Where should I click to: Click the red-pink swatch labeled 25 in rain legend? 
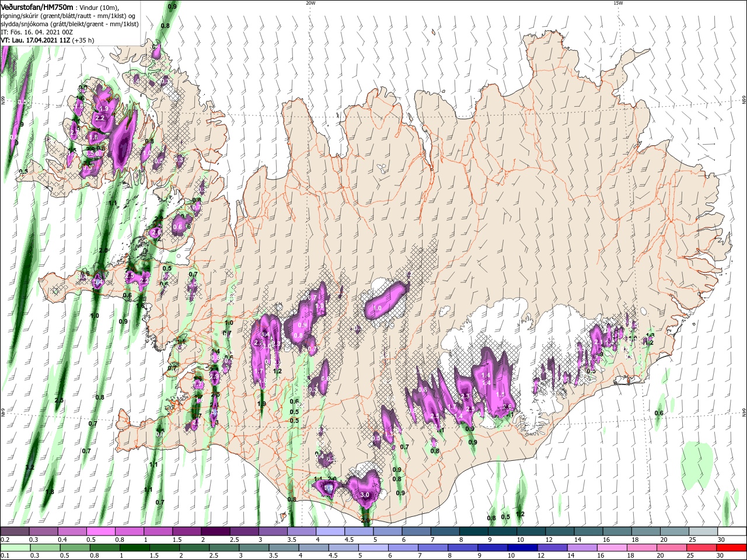pos(702,548)
